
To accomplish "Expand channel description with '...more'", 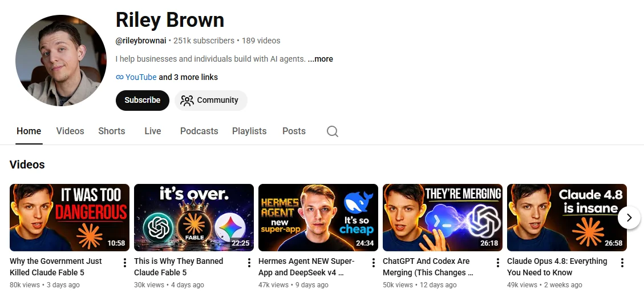I will tap(321, 59).
